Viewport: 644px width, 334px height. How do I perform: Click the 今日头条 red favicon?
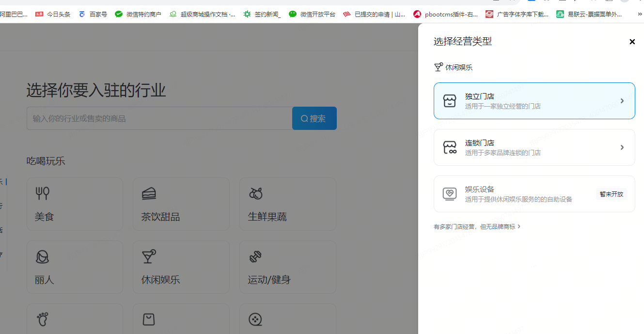[39, 14]
